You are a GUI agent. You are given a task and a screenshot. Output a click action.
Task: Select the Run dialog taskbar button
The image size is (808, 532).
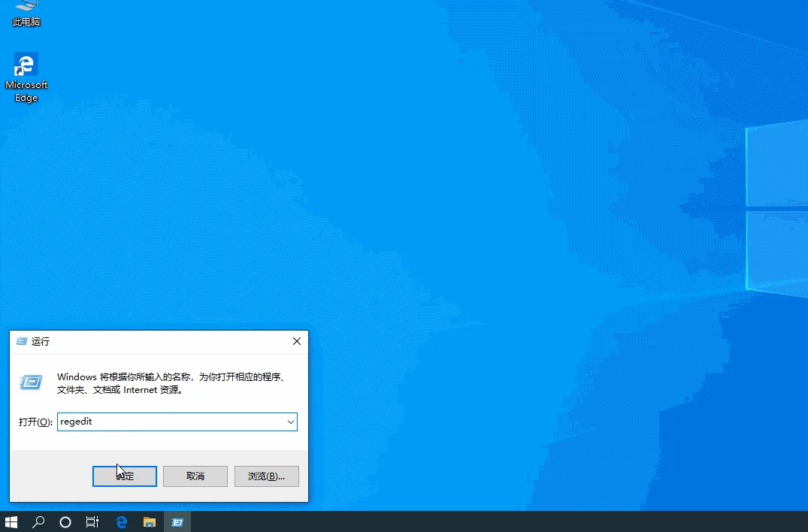[177, 521]
